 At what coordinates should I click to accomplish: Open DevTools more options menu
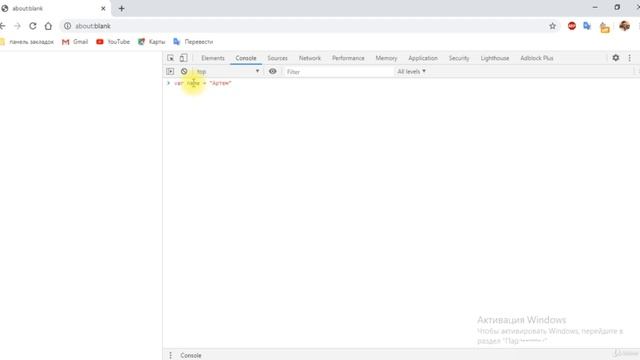click(629, 58)
